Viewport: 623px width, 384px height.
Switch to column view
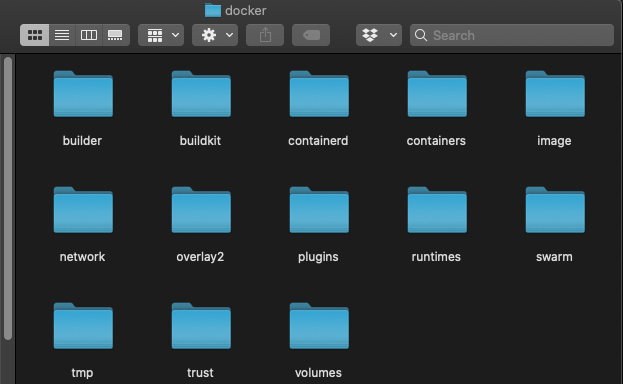89,35
